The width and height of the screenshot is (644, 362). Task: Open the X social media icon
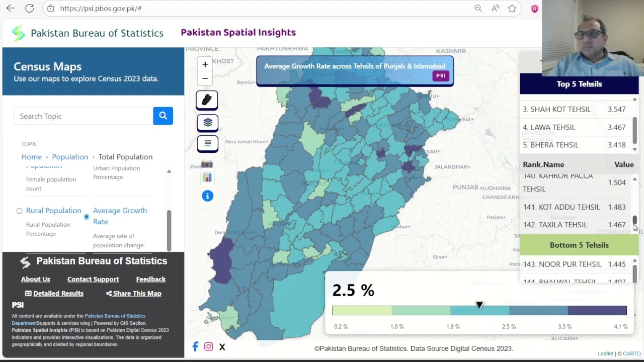click(x=222, y=346)
